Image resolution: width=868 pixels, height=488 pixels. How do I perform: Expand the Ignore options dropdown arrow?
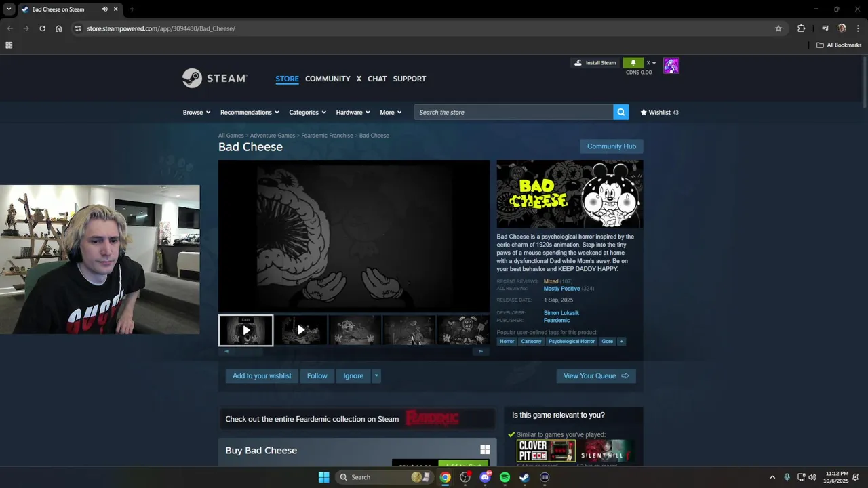[376, 376]
